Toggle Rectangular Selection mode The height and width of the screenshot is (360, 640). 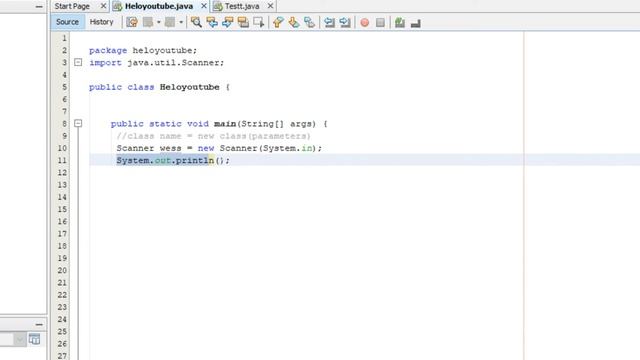(x=259, y=22)
